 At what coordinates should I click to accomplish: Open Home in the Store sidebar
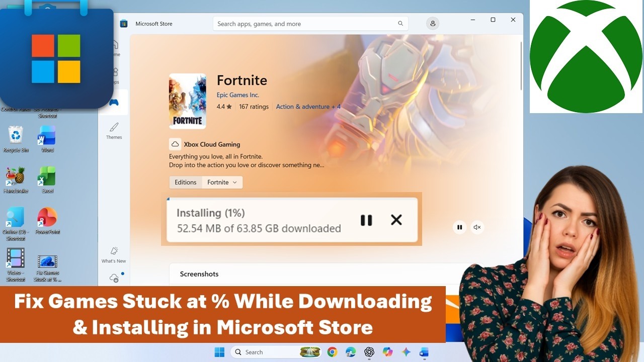(115, 48)
